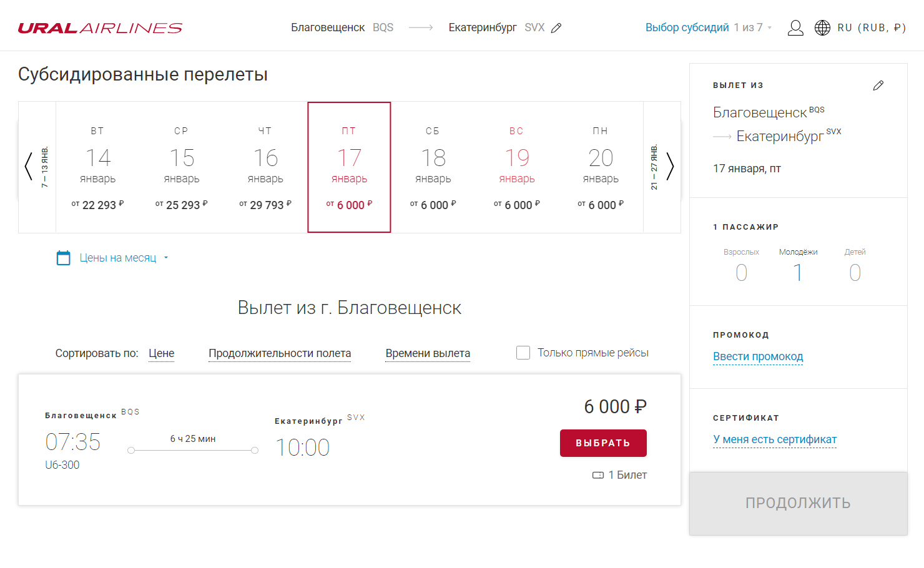Image resolution: width=924 pixels, height=568 pixels.
Task: Open RU (RUB, ₽) language currency selector
Action: (872, 27)
